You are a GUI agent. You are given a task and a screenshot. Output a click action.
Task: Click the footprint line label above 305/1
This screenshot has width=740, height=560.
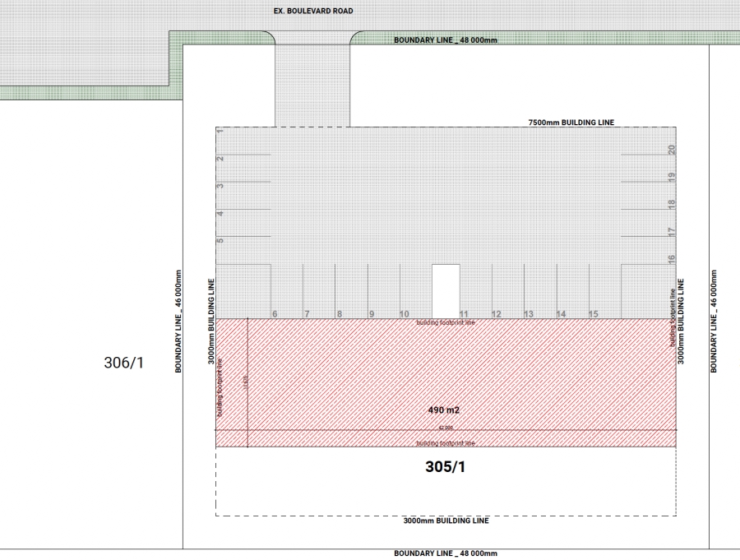(x=446, y=443)
